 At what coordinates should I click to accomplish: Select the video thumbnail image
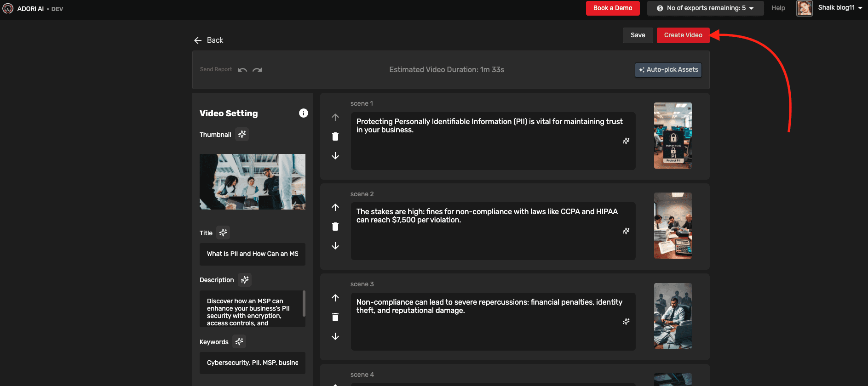[x=253, y=182]
